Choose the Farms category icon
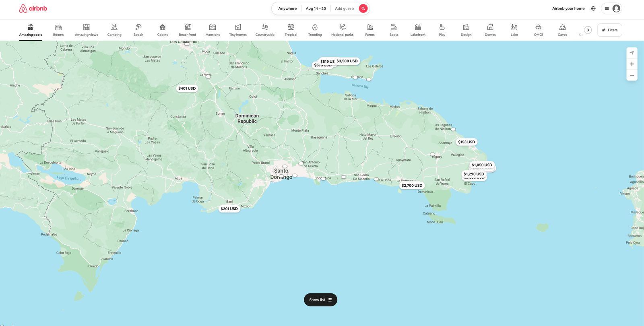Screen dimensions: 644x326 370,27
